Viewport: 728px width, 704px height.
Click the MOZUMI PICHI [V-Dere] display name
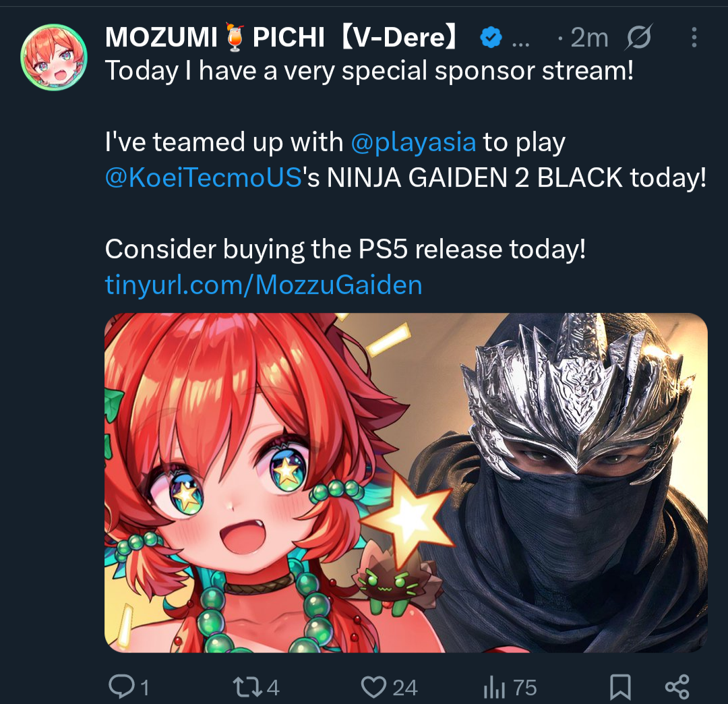coord(282,37)
